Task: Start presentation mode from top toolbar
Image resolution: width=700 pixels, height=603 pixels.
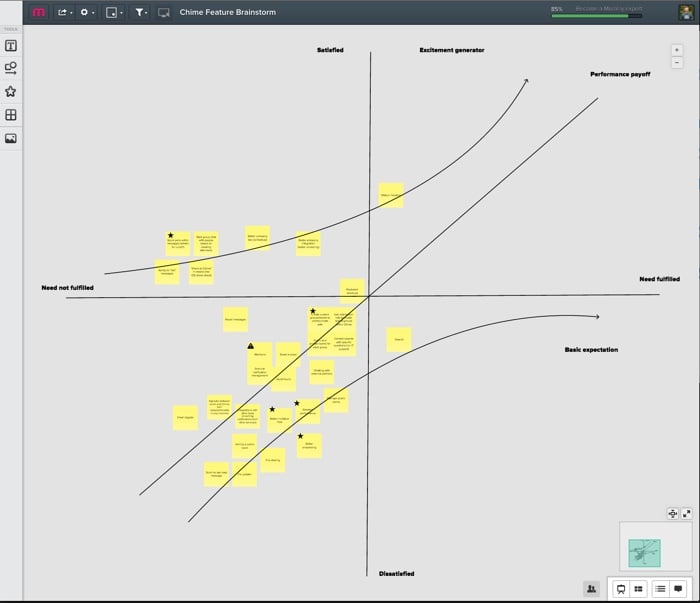Action: 163,13
